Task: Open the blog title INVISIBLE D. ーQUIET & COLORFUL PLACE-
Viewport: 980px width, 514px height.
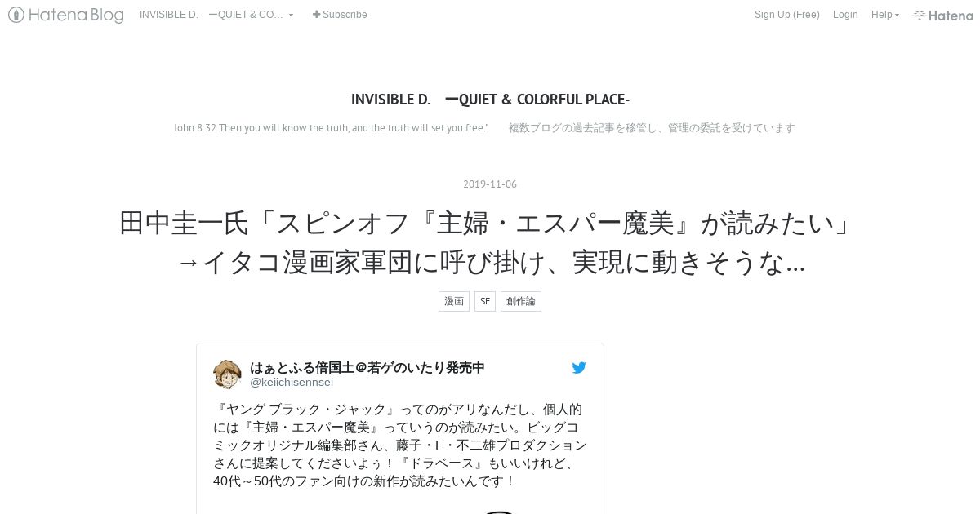Action: coord(490,100)
